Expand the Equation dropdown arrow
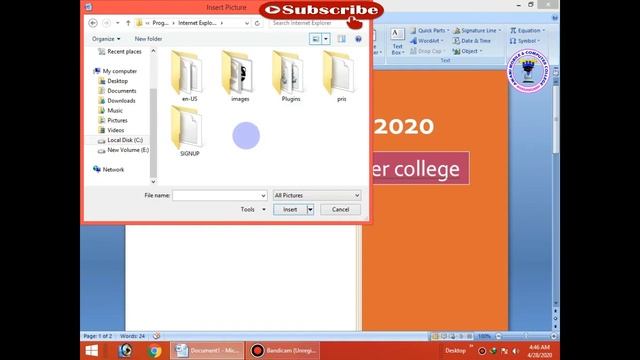640x360 pixels. 543,31
